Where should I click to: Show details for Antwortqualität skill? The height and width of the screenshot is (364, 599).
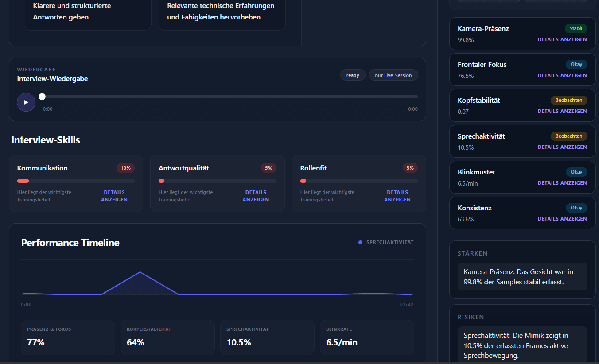(256, 196)
